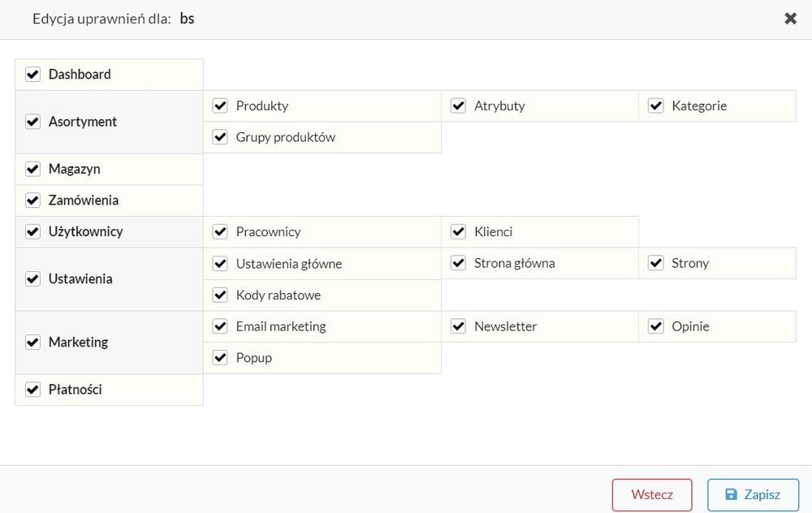Uncheck Grupy produktów
The height and width of the screenshot is (513, 812).
coord(220,137)
